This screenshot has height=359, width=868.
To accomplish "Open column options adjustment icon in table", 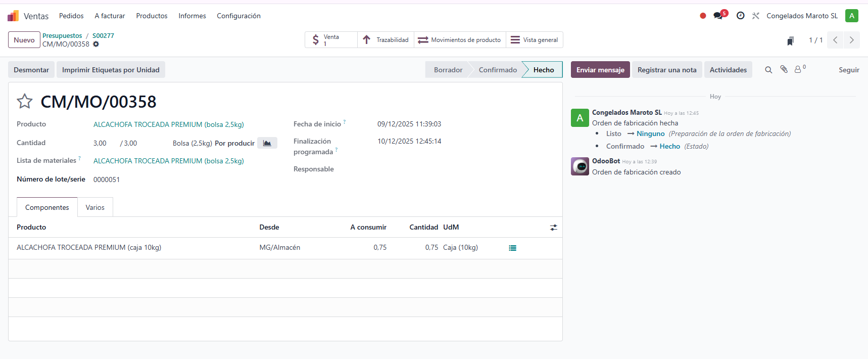I will [553, 228].
